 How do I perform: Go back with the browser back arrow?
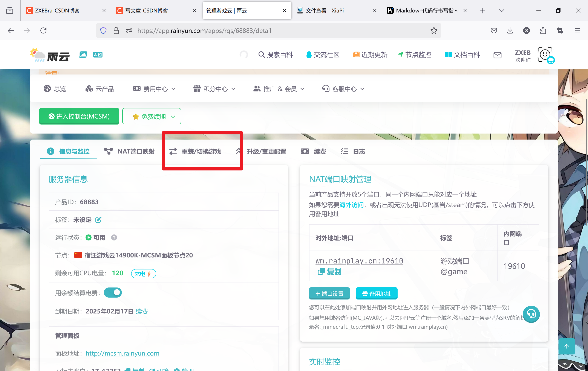(x=11, y=30)
